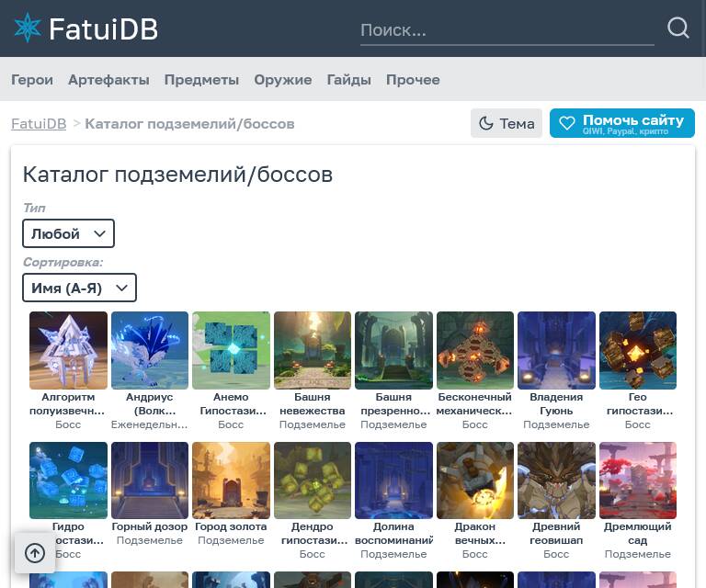
Task: Open the Герои menu
Action: click(32, 80)
